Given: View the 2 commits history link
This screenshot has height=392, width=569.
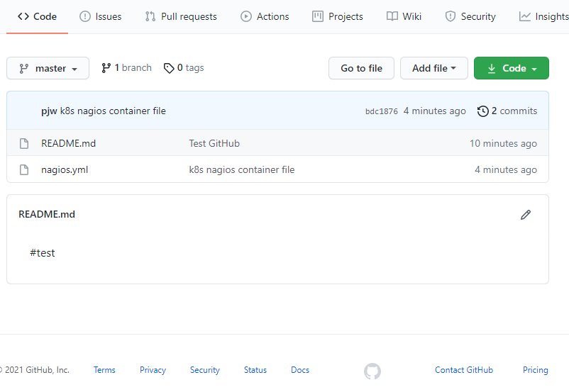Looking at the screenshot, I should 507,111.
